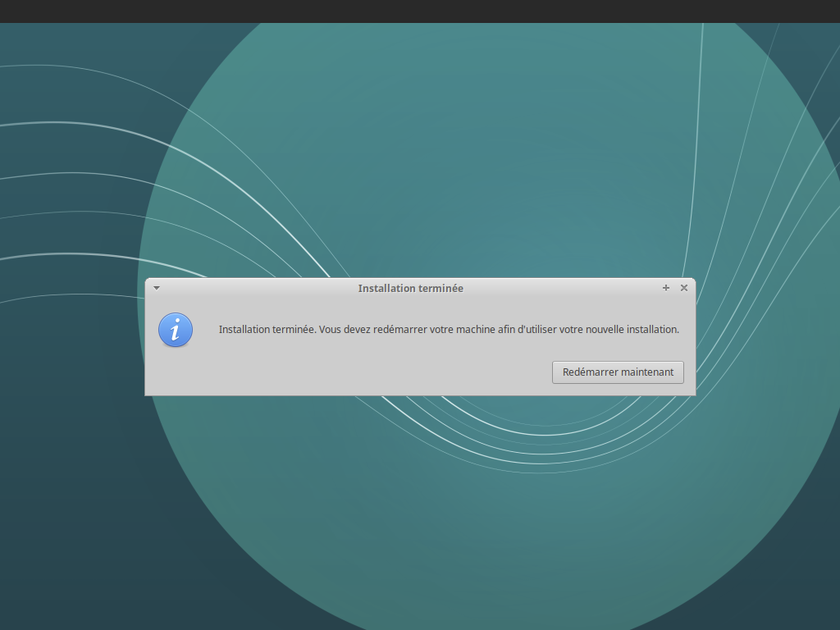Click the empty dialog area below the info icon

(x=175, y=373)
